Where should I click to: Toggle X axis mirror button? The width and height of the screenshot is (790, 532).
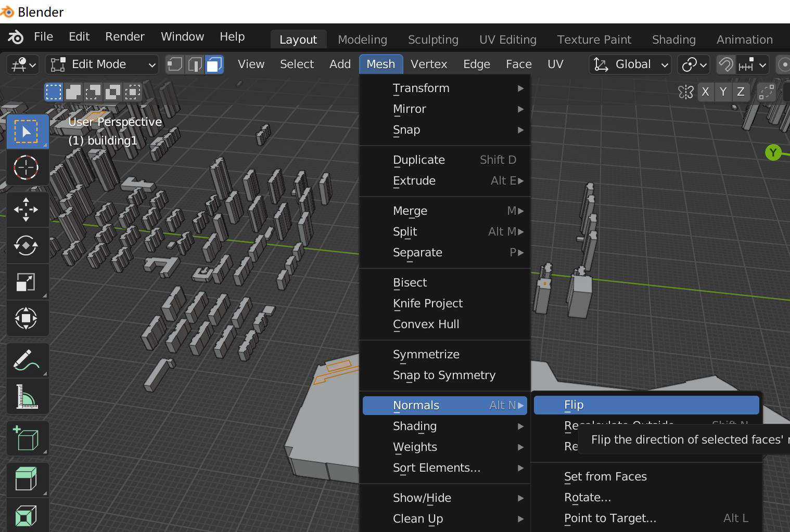(705, 92)
